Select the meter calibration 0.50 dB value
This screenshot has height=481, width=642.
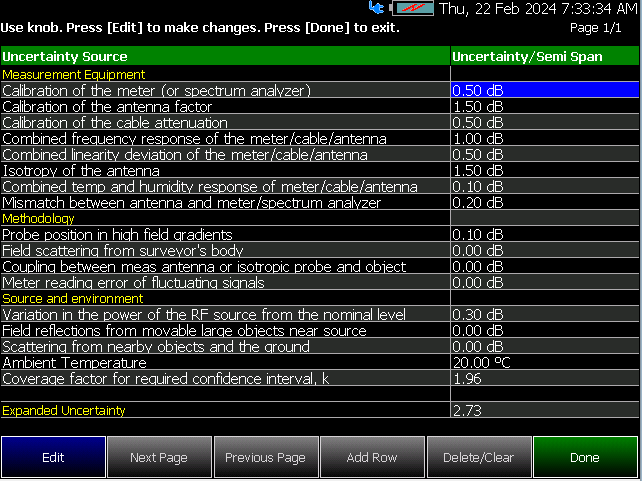pyautogui.click(x=545, y=90)
